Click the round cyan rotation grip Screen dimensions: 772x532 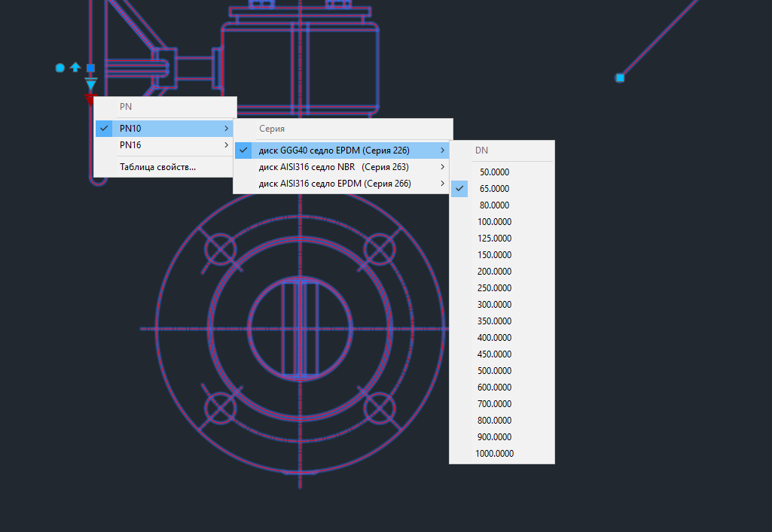(60, 68)
